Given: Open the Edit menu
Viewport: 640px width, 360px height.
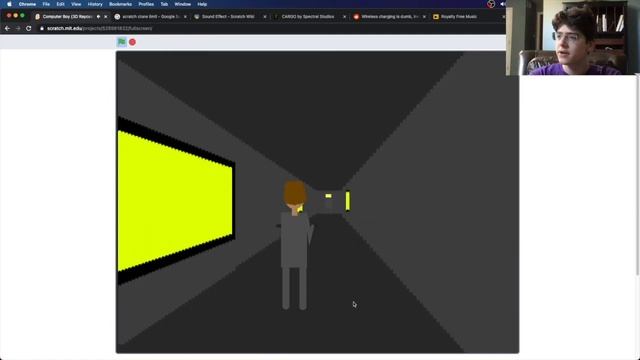Looking at the screenshot, I should point(60,4).
